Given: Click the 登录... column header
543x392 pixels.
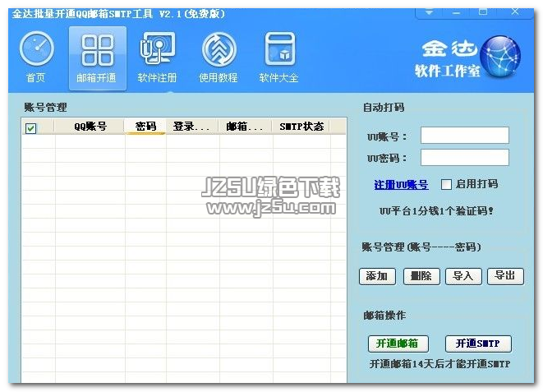Looking at the screenshot, I should 192,127.
